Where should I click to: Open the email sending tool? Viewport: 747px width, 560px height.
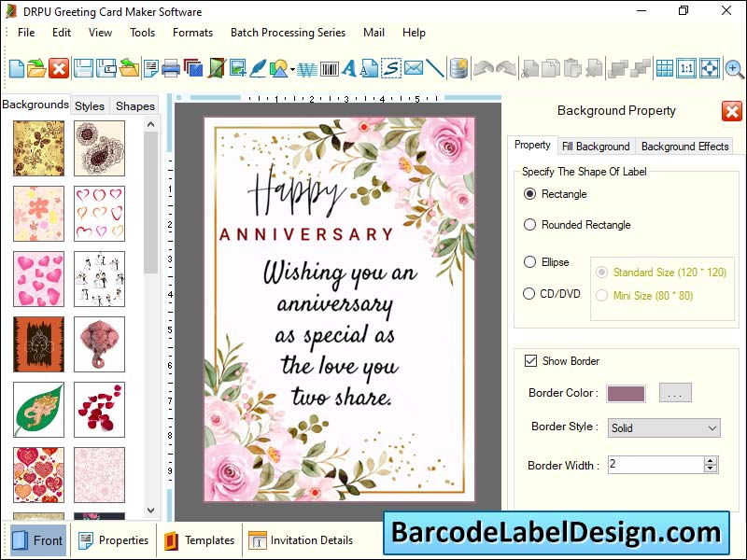coord(414,67)
